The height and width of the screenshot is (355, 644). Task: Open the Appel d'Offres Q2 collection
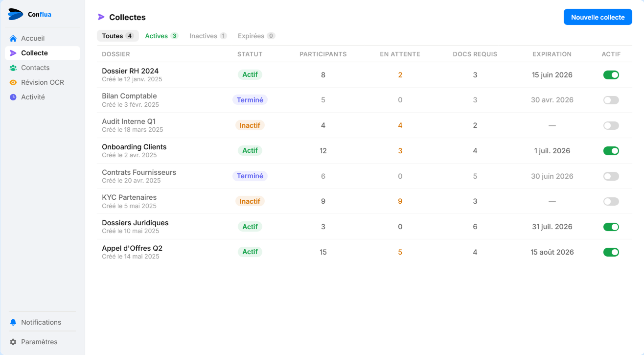[132, 248]
